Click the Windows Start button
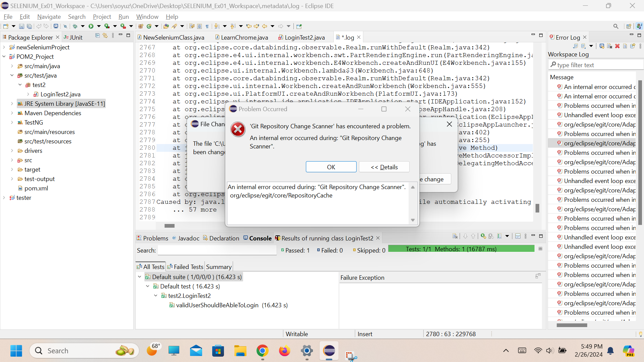 [16, 351]
